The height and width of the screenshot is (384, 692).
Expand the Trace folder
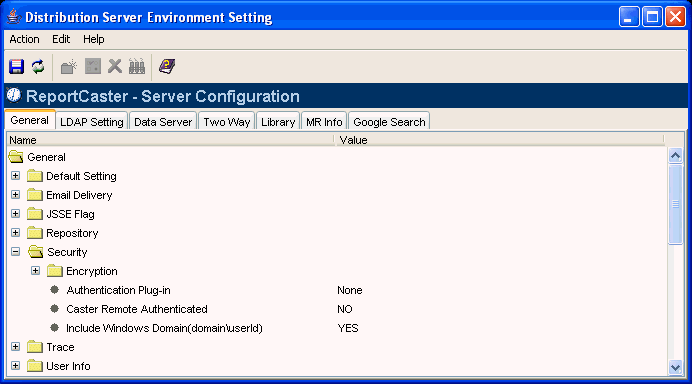[15, 346]
